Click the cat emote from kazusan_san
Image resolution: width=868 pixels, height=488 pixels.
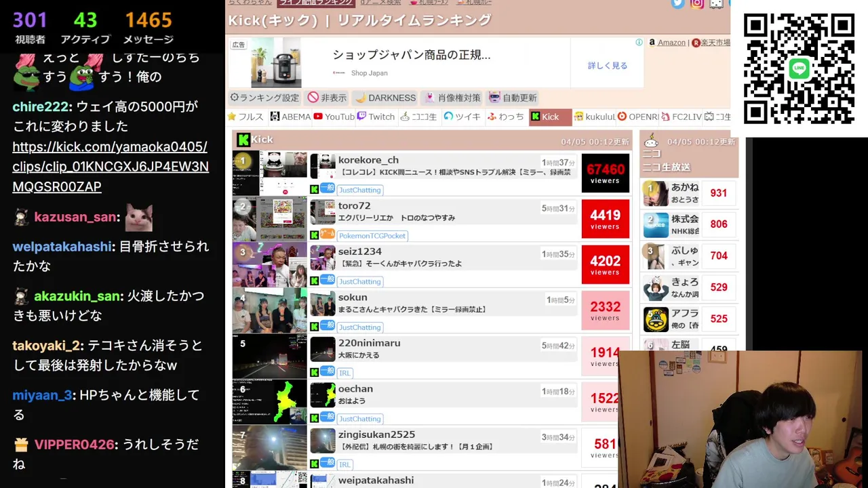[x=139, y=218]
